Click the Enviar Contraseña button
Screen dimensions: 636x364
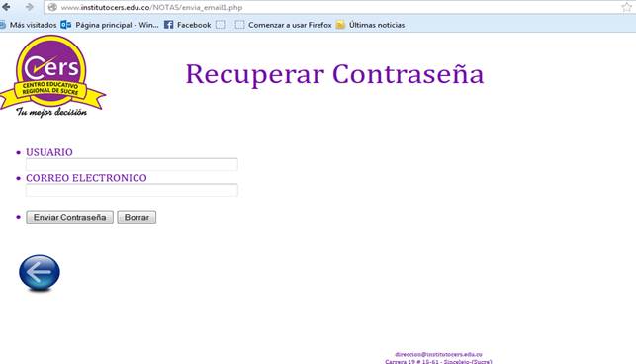(70, 217)
